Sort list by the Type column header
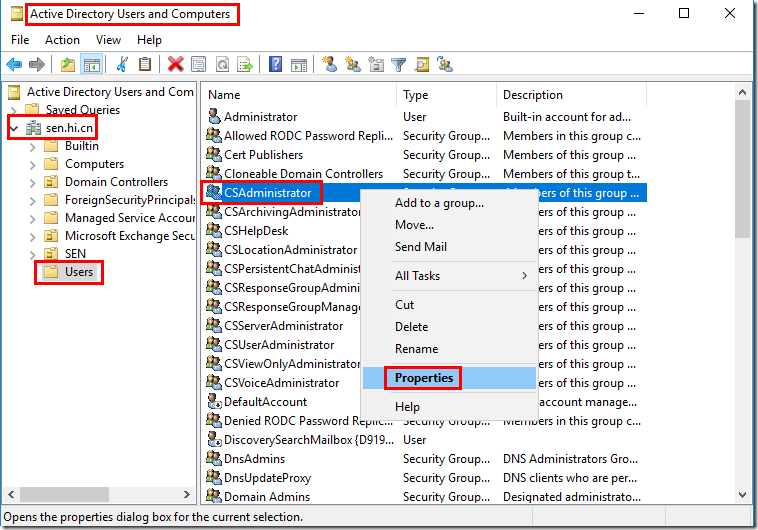Viewport: 758px width, 530px height. [x=447, y=95]
